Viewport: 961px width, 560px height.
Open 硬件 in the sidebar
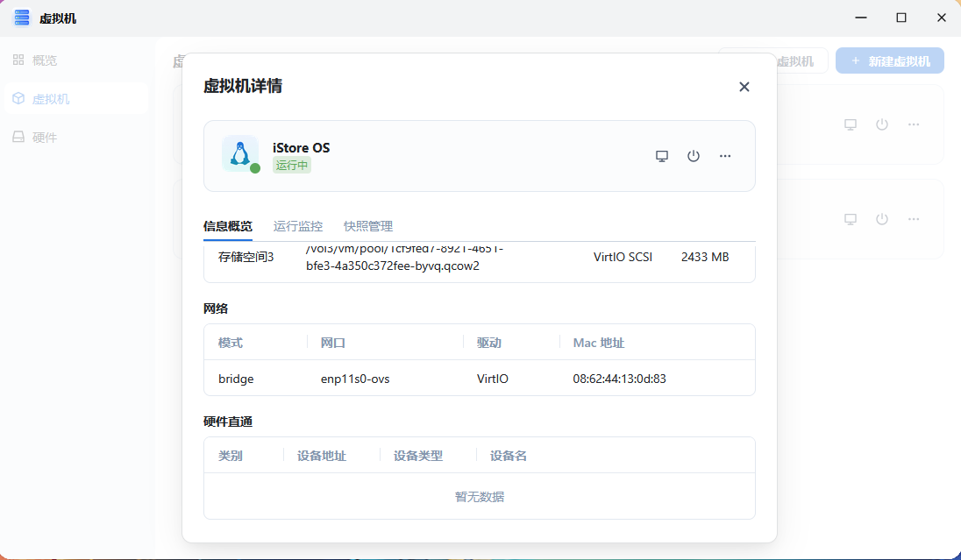[x=76, y=138]
